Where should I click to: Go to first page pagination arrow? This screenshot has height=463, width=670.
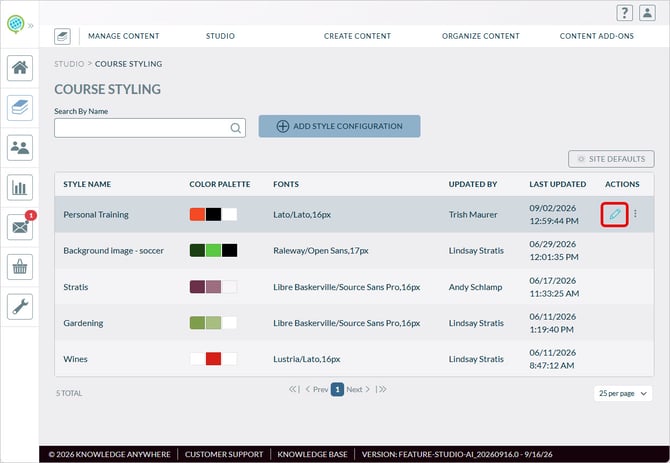point(294,389)
